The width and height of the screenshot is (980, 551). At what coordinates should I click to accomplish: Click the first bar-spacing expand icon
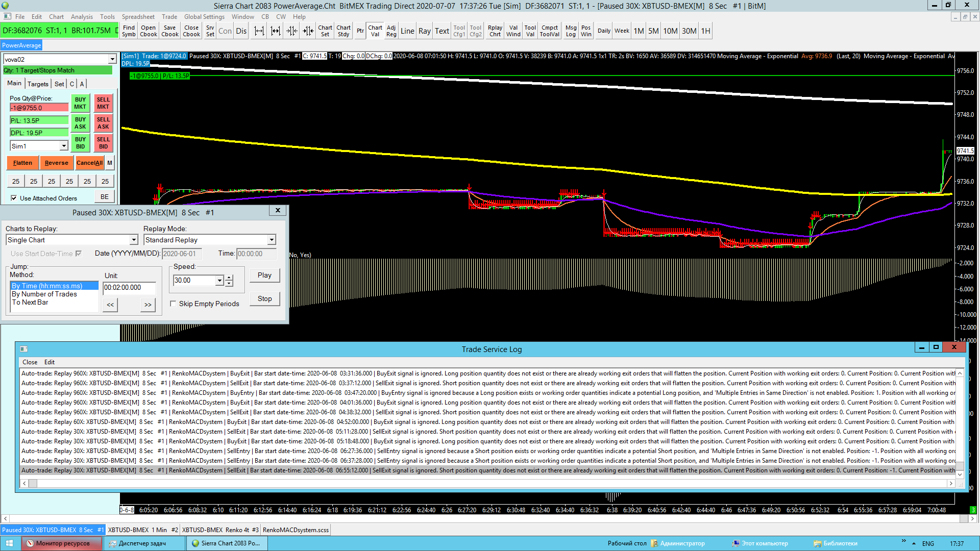(x=259, y=31)
